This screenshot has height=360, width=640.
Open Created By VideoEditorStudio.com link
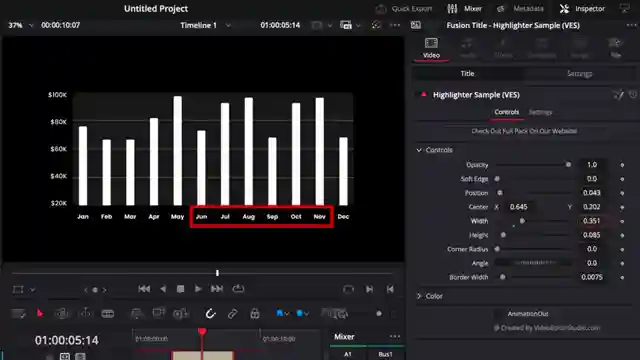coord(547,328)
